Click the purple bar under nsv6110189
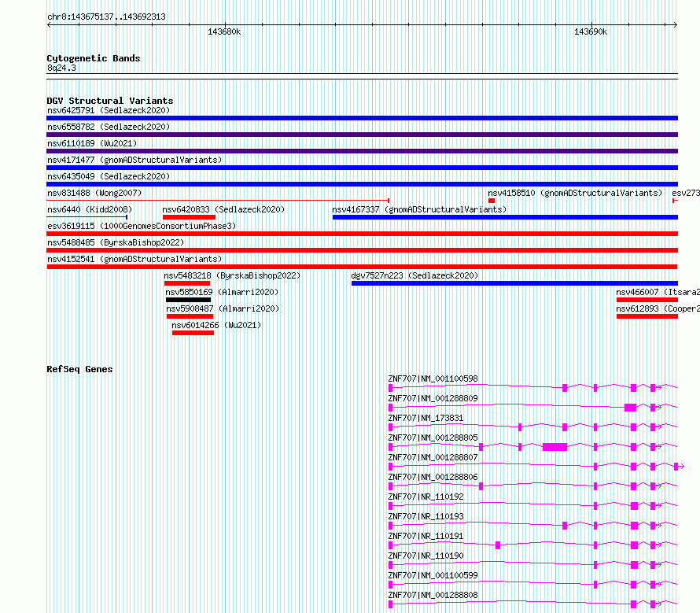The image size is (700, 613). [x=362, y=151]
